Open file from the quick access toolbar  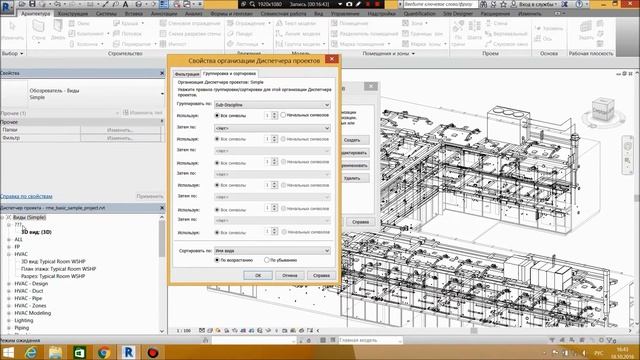(x=22, y=4)
